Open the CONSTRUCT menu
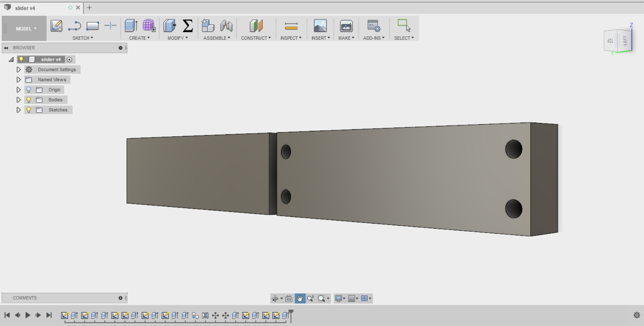 coord(256,38)
